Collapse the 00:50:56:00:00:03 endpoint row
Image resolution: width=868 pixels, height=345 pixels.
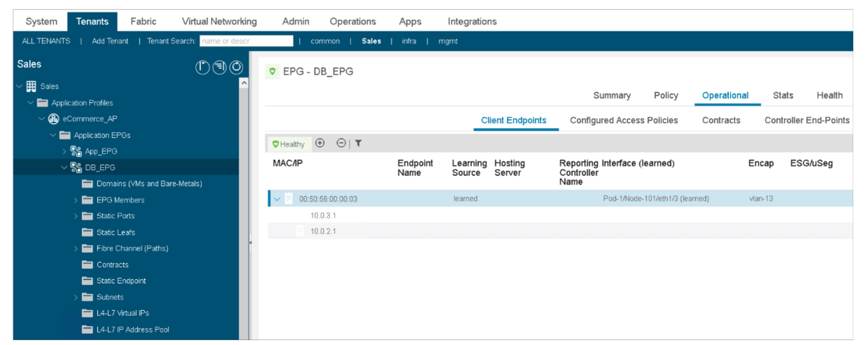tap(277, 199)
